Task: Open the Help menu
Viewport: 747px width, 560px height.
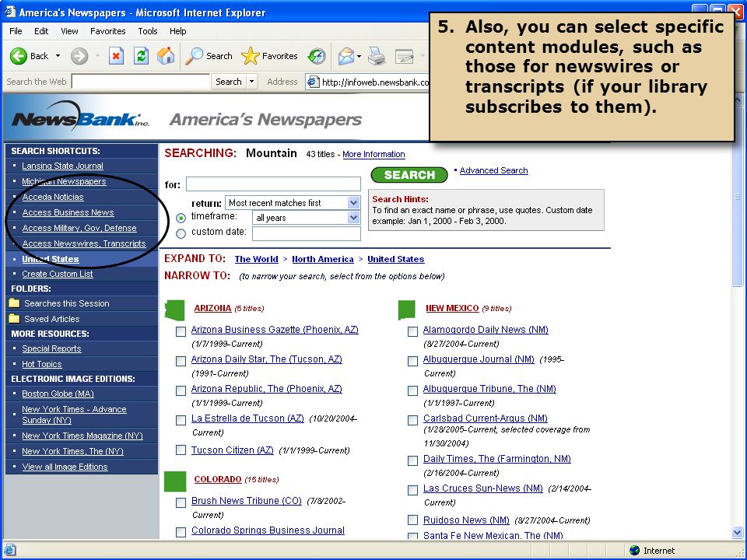Action: [x=177, y=31]
